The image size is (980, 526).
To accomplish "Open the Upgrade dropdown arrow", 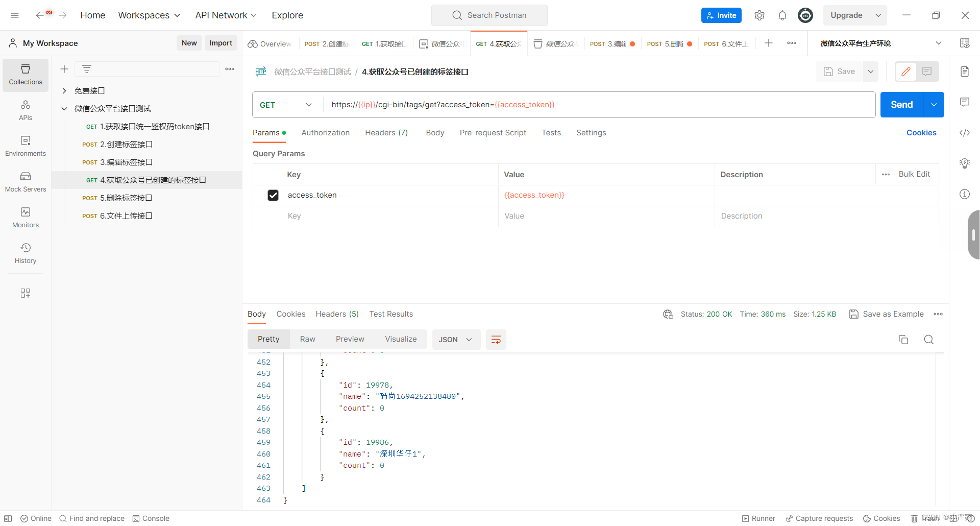I will [878, 15].
